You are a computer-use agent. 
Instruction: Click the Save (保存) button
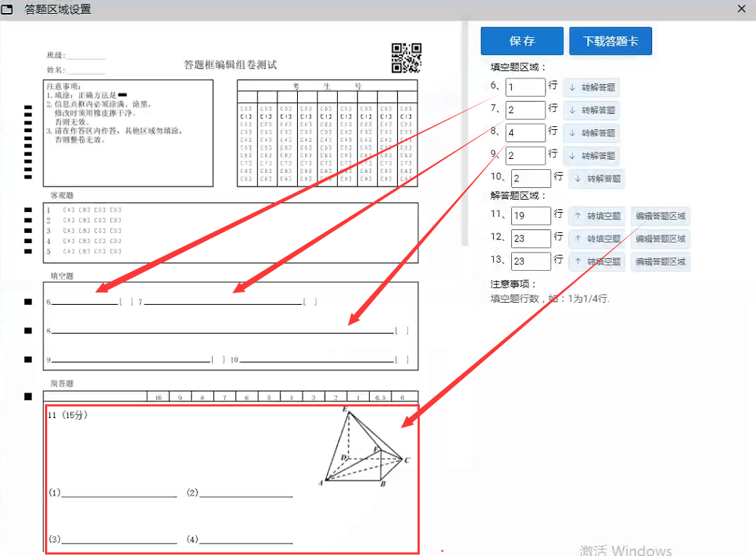tap(521, 41)
